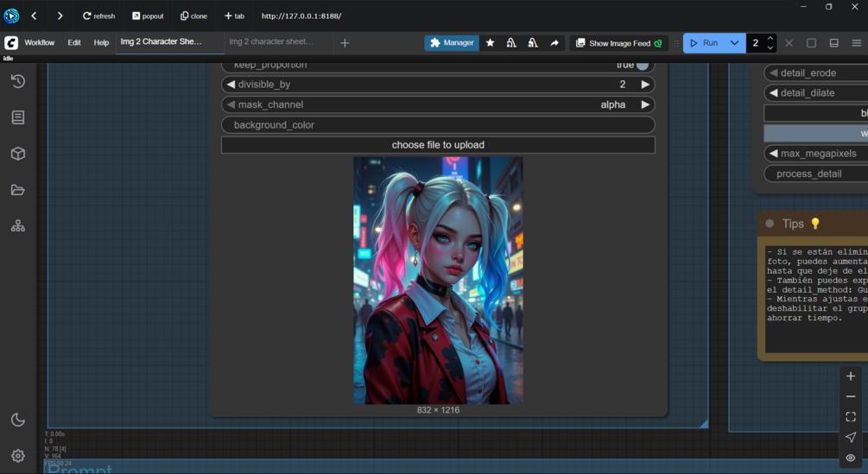
Task: Increase divisible_by with right arrow
Action: click(x=645, y=84)
